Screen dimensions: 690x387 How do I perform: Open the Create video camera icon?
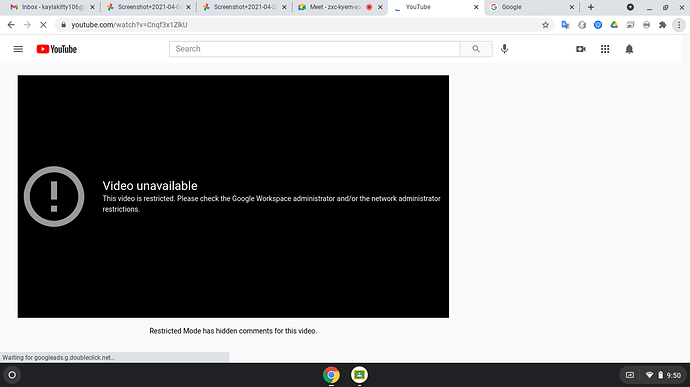(581, 49)
